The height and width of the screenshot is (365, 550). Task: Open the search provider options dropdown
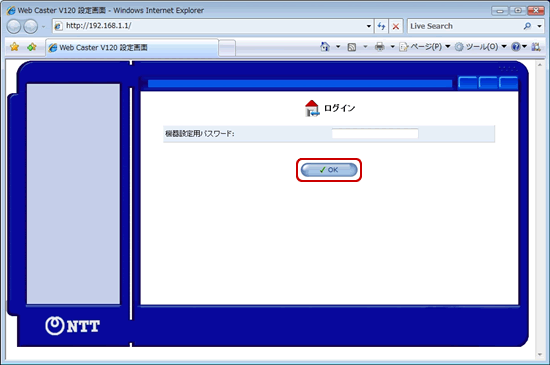(x=539, y=26)
